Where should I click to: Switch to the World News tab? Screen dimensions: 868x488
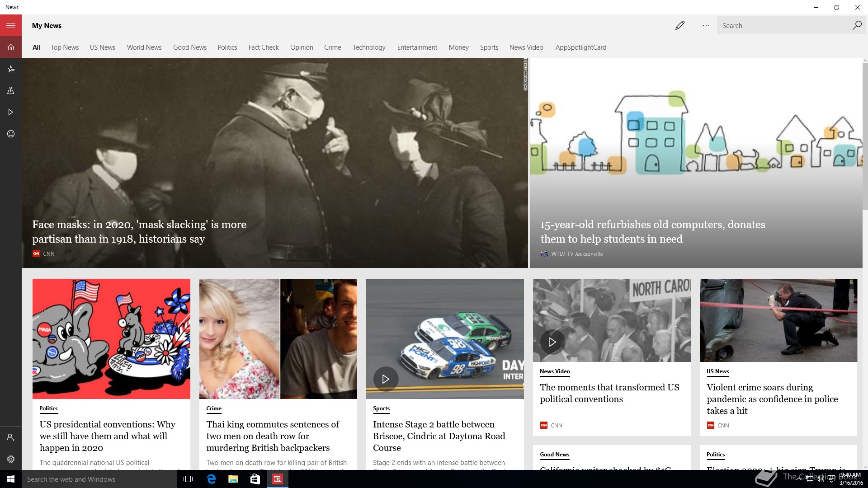click(x=144, y=47)
